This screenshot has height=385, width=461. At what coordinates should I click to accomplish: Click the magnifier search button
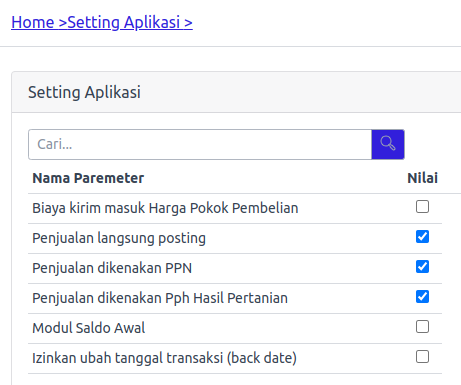tap(388, 144)
